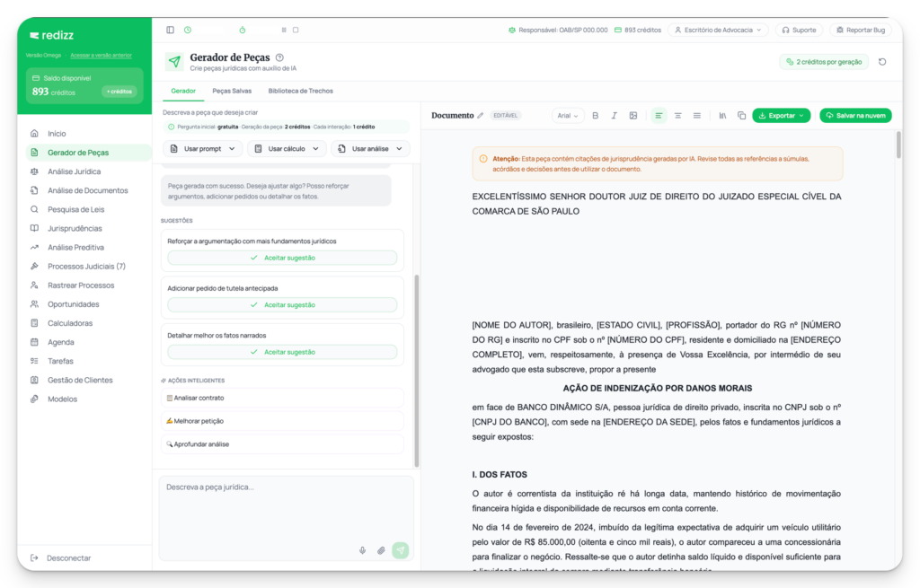
Task: Click the reset icon beside credits per generation
Action: point(882,62)
